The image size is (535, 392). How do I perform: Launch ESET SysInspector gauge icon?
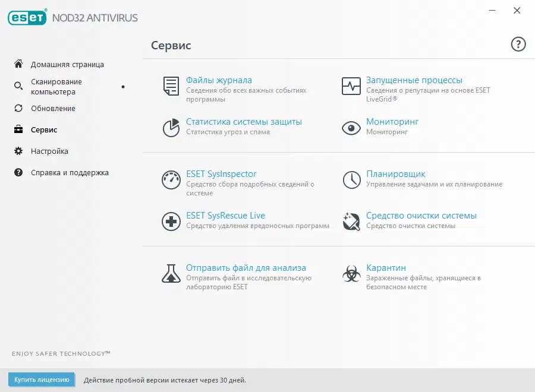(x=170, y=181)
